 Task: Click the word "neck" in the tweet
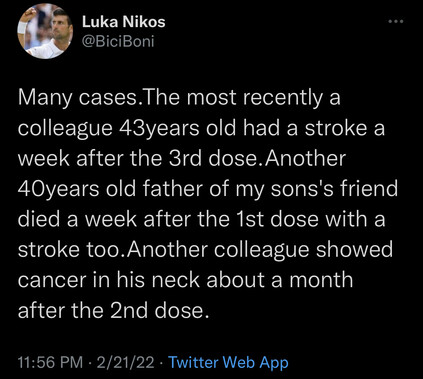(x=176, y=280)
